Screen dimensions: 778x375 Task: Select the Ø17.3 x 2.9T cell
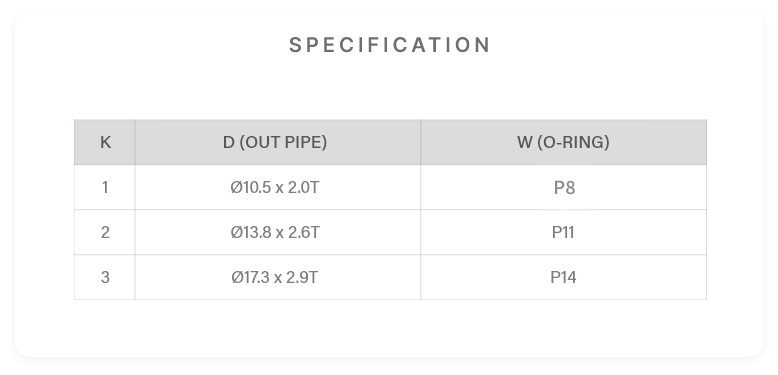tap(277, 277)
